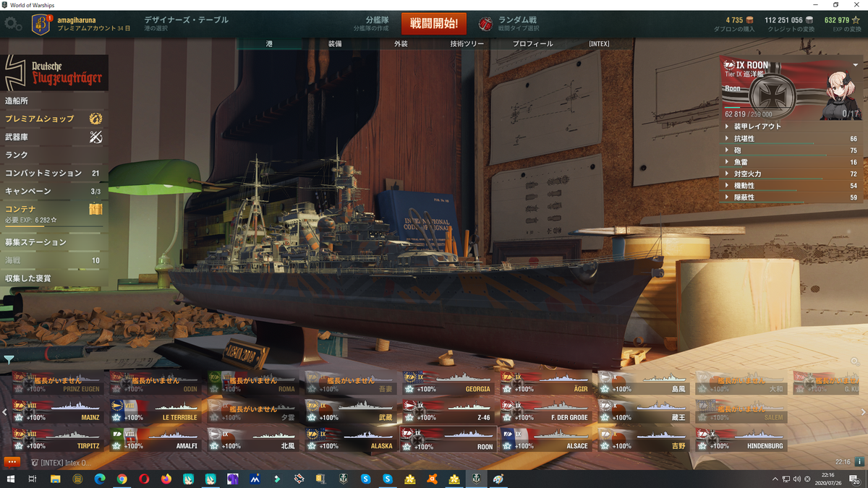Convert EXP via the 632 979 star icon

(855, 20)
